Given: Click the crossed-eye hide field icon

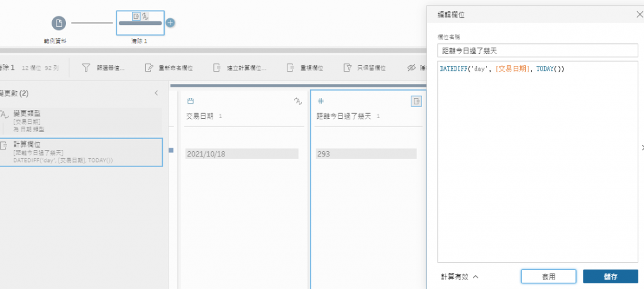Looking at the screenshot, I should [x=411, y=68].
